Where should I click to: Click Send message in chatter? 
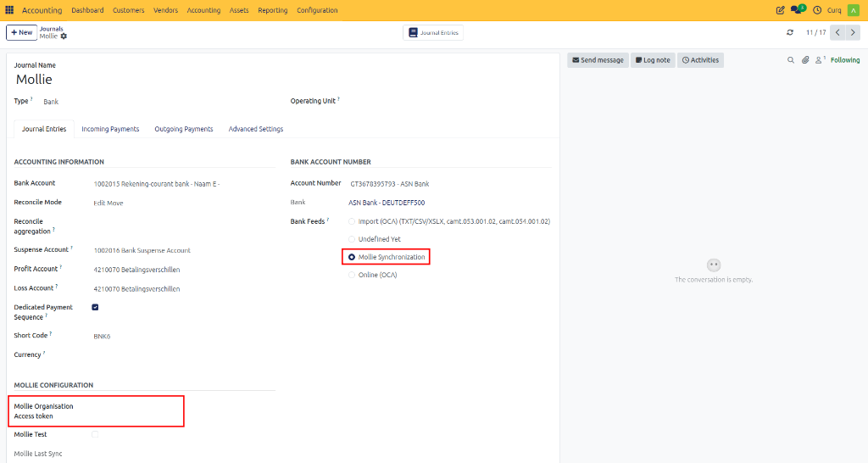(598, 60)
